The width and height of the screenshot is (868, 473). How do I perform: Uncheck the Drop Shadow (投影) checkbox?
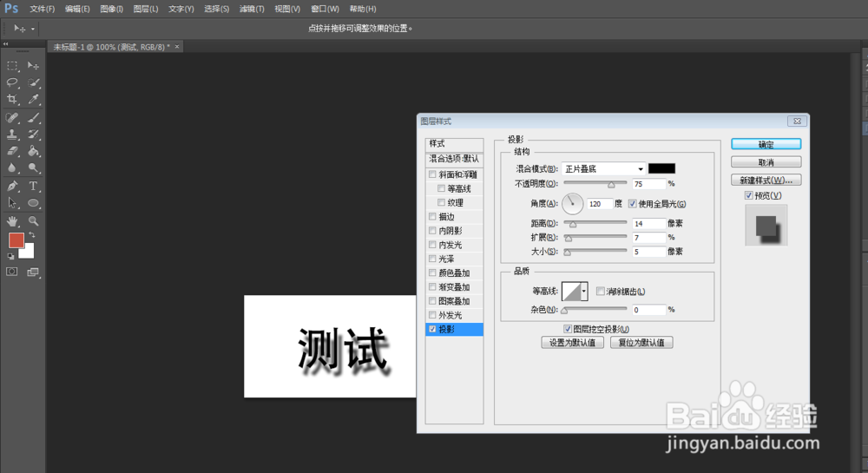[x=433, y=329]
